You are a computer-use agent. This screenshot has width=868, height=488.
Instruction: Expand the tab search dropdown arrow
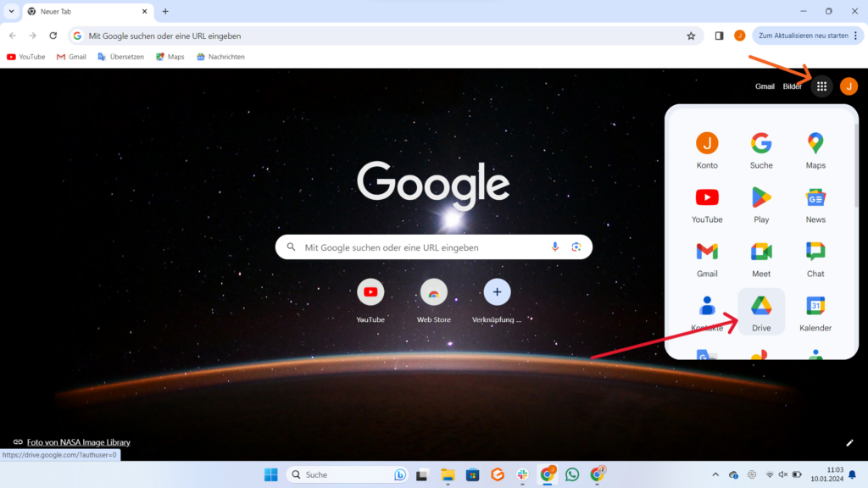tap(12, 11)
